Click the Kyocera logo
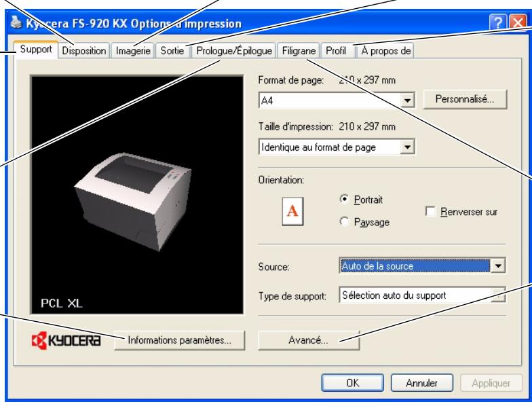Viewport: 532px width, 404px height. coord(66,340)
